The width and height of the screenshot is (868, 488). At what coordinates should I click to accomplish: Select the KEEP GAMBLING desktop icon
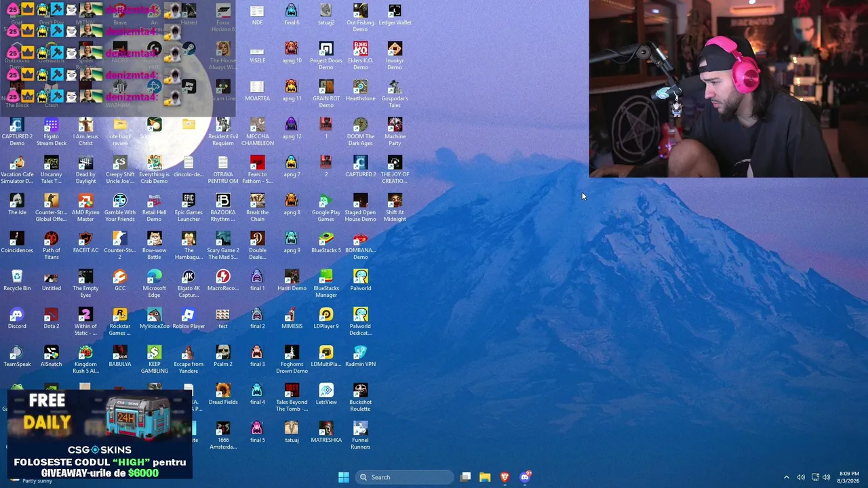[154, 360]
